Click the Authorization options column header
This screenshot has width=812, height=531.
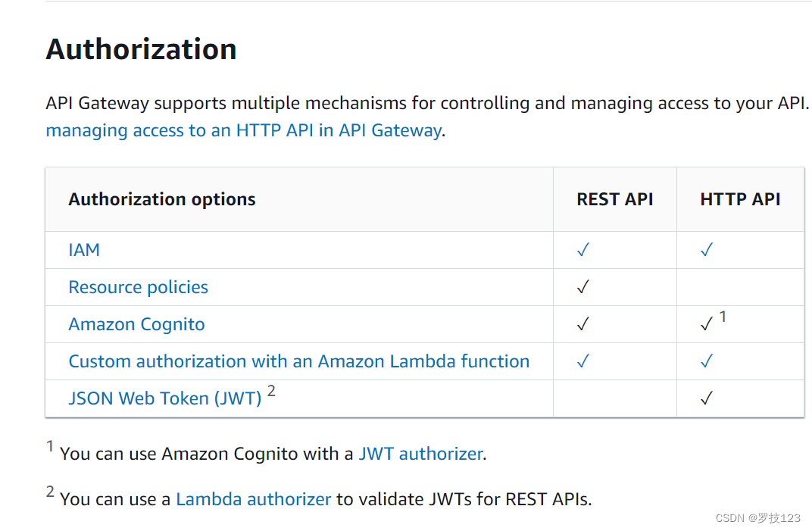(162, 199)
